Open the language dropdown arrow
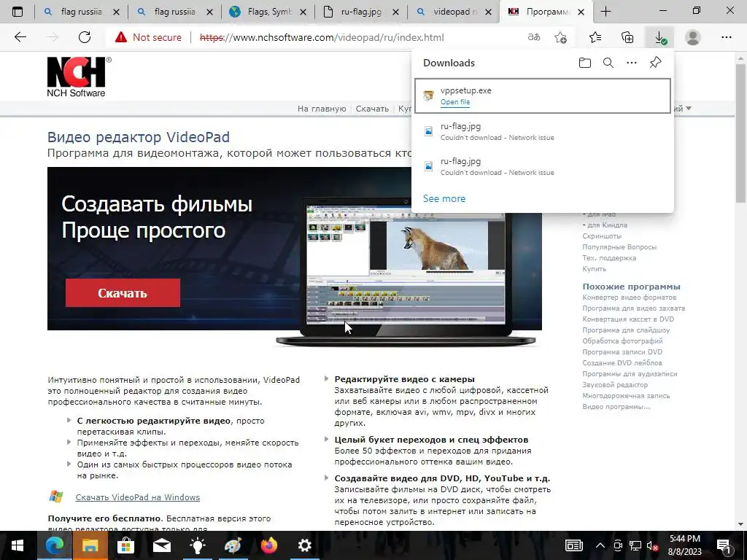 pyautogui.click(x=689, y=109)
